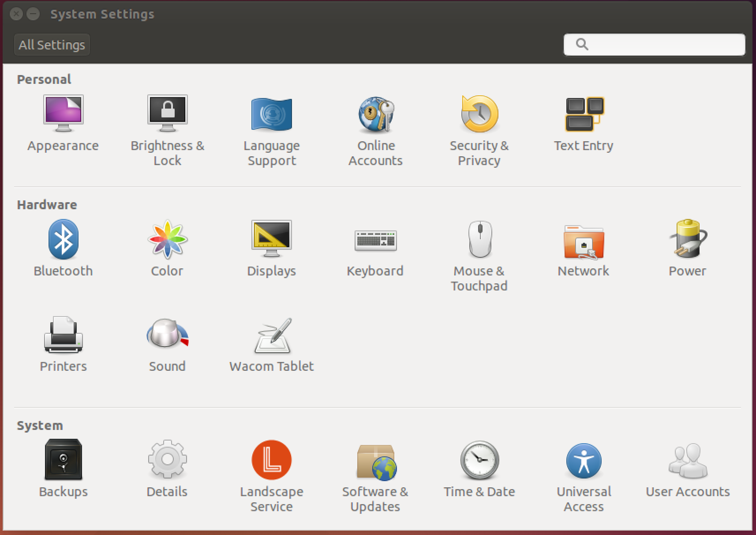
Task: Open Displays settings
Action: (x=271, y=239)
